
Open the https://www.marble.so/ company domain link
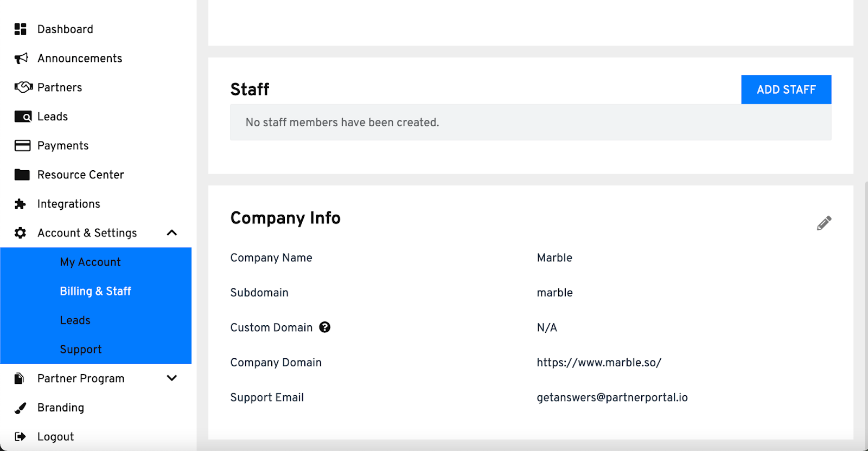599,363
